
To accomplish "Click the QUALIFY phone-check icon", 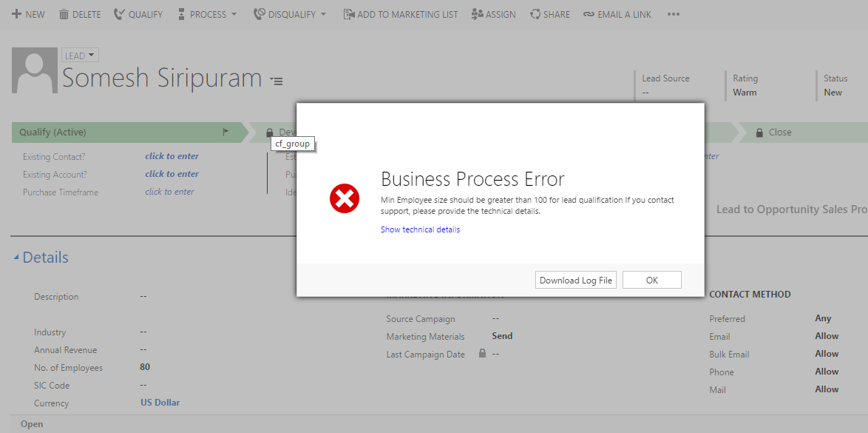I will click(119, 14).
